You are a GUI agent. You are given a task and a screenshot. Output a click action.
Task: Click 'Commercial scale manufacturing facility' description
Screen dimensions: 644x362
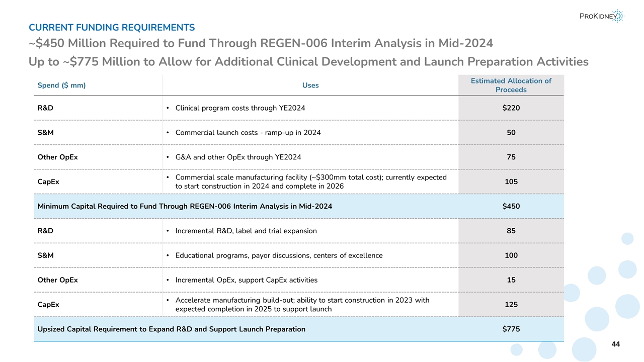click(x=311, y=182)
